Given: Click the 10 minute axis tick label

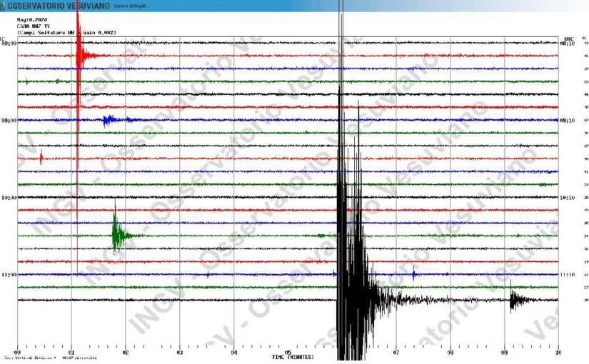Looking at the screenshot, I should [558, 353].
